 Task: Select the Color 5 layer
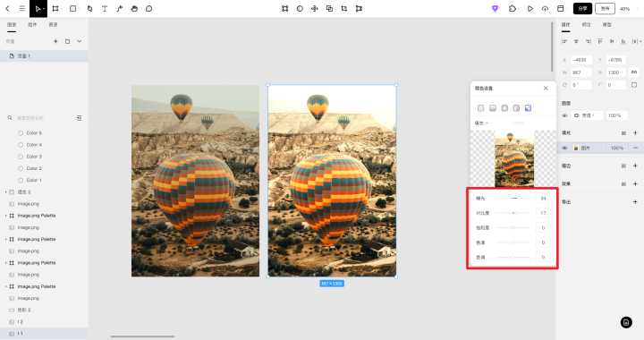(34, 133)
